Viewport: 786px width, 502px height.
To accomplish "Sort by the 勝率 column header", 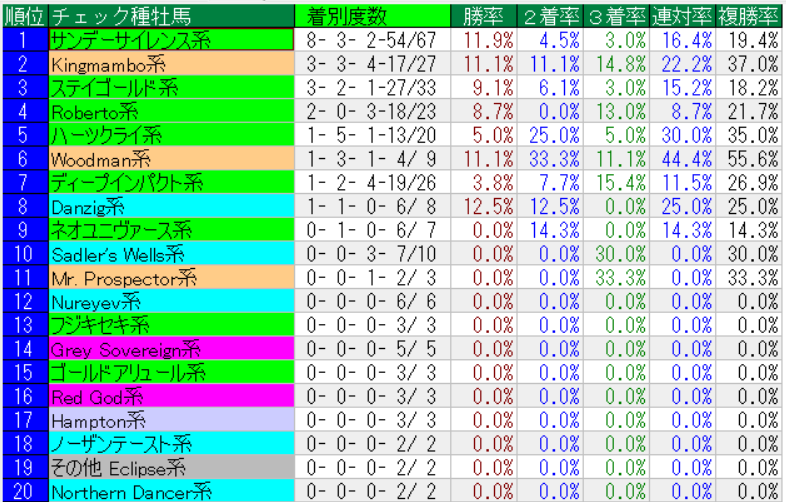I will tap(486, 16).
